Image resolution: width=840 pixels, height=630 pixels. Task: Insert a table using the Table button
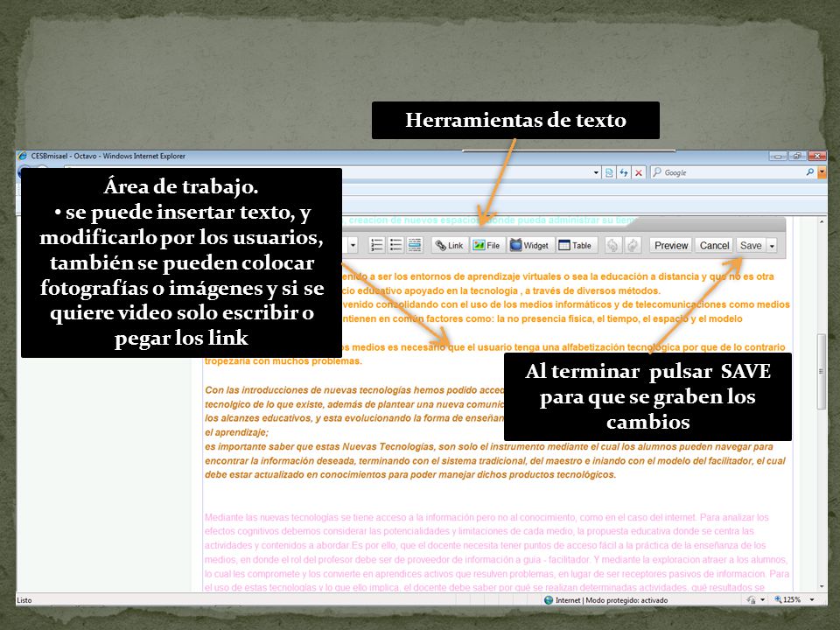pos(576,245)
